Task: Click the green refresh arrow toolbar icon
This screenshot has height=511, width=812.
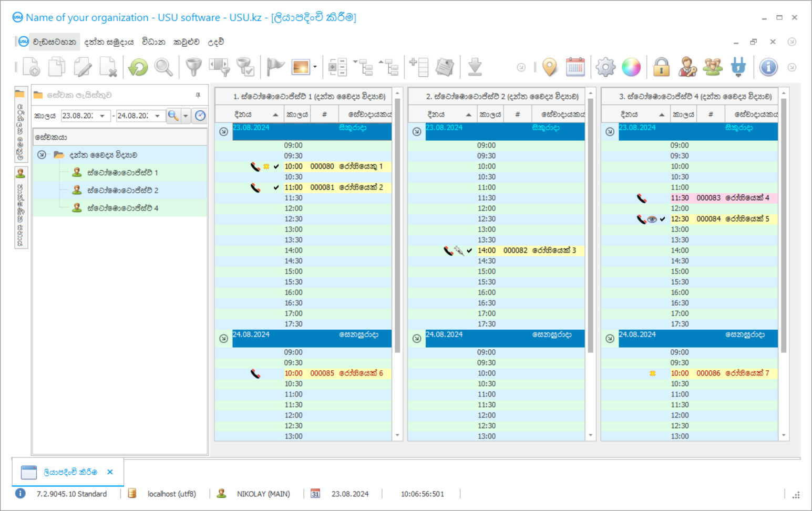Action: 138,67
